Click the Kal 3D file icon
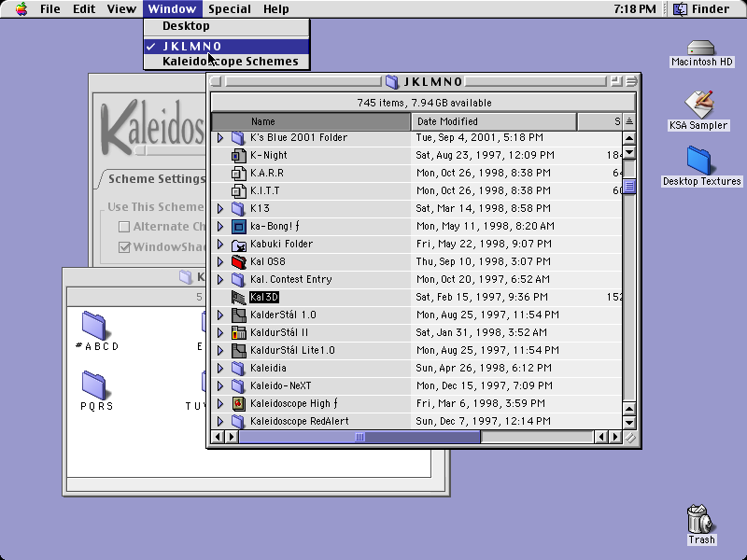The image size is (747, 560). point(238,297)
